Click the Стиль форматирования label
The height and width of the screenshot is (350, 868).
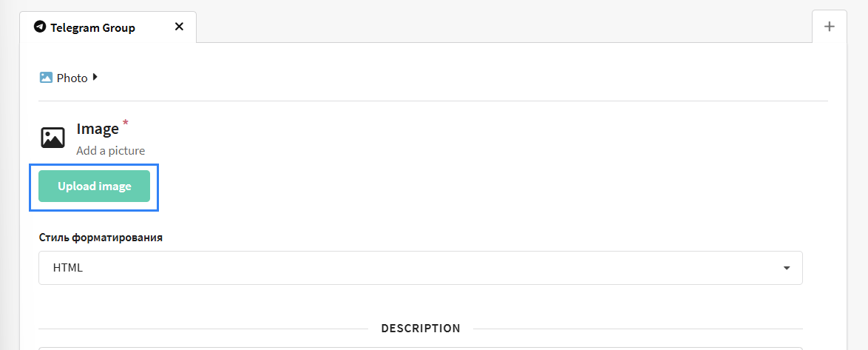(101, 238)
